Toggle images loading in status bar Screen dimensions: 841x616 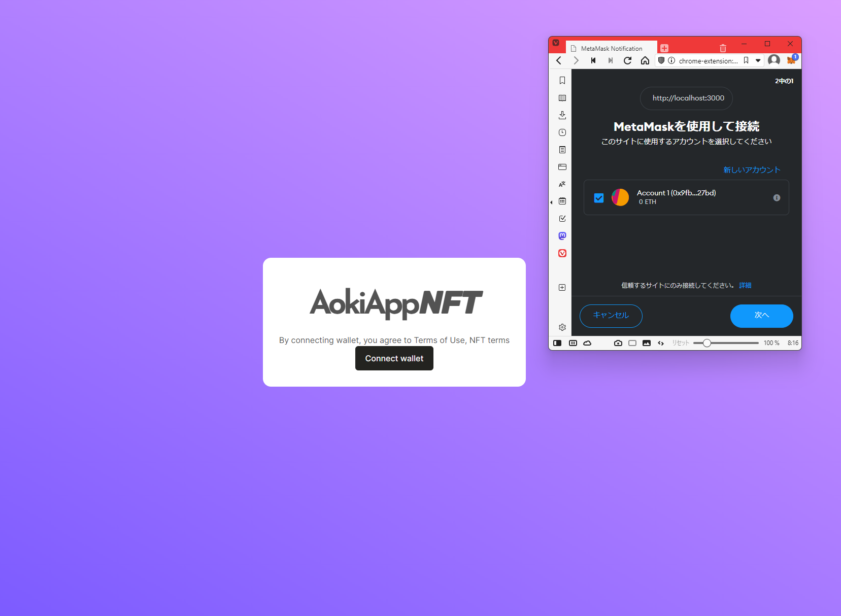tap(647, 343)
